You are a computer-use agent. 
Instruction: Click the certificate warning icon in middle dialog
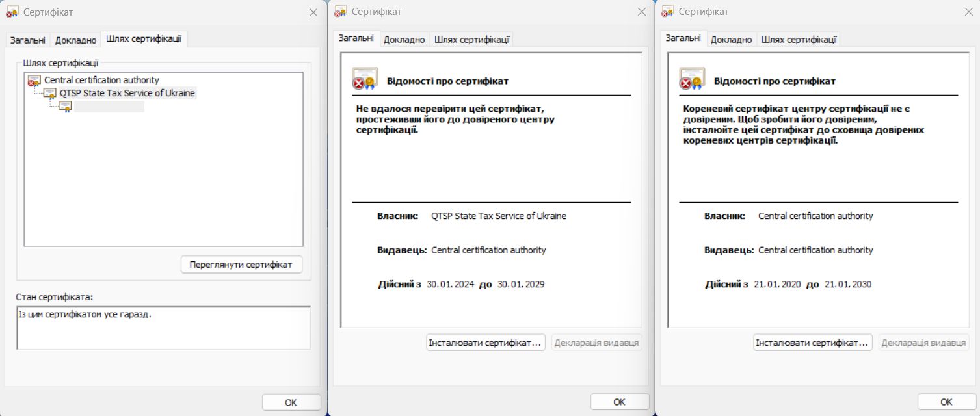[x=364, y=79]
